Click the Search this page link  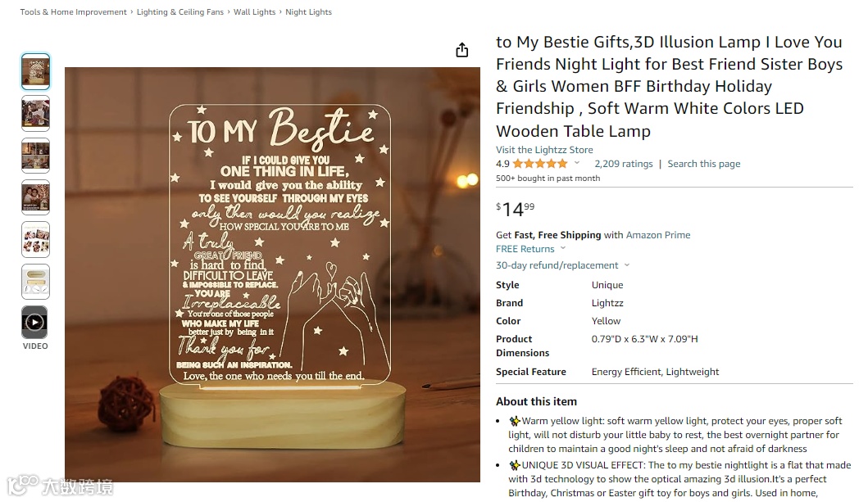(x=703, y=164)
